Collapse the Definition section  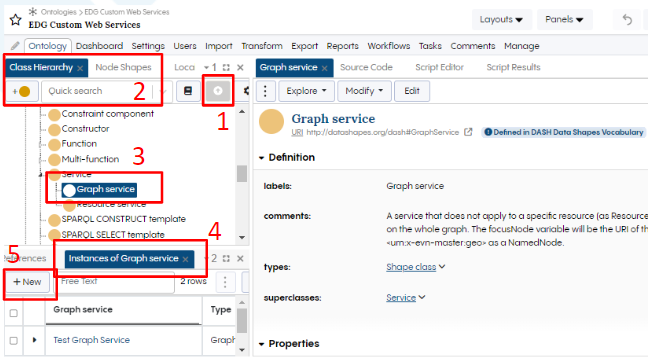(x=261, y=158)
